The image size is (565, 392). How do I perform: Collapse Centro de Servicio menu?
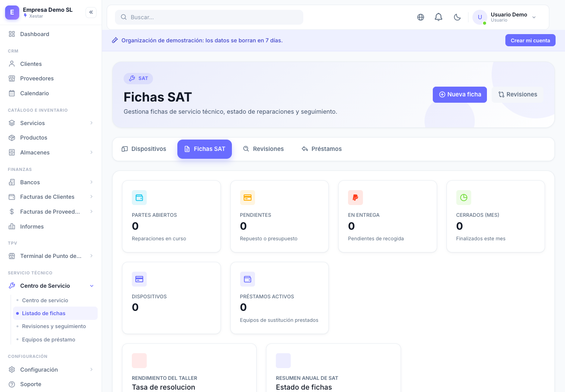tap(51, 286)
